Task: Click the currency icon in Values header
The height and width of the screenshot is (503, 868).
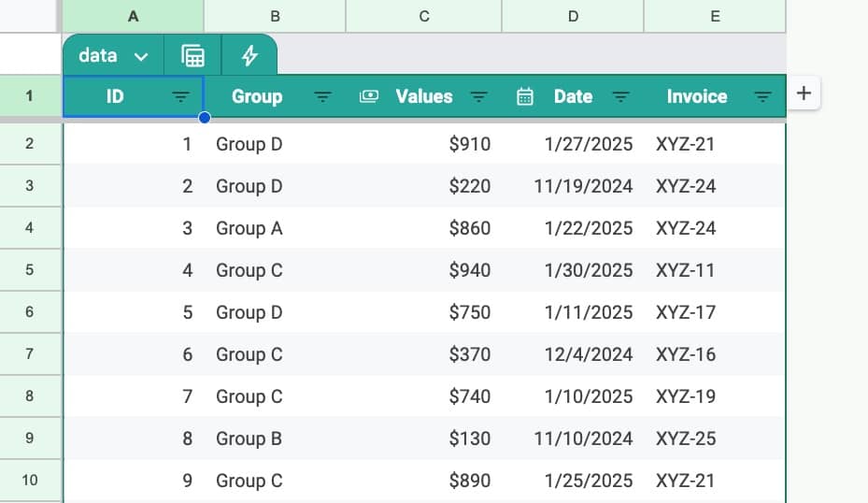Action: [x=369, y=96]
